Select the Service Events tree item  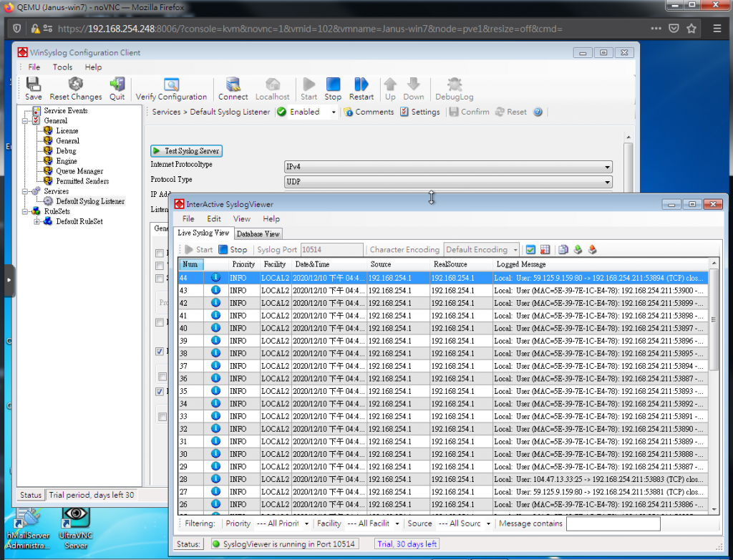(65, 111)
